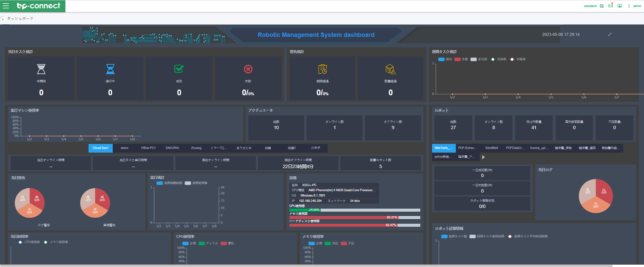Click the 期限超過 deadline warning icon
The height and width of the screenshot is (267, 644).
pos(322,69)
